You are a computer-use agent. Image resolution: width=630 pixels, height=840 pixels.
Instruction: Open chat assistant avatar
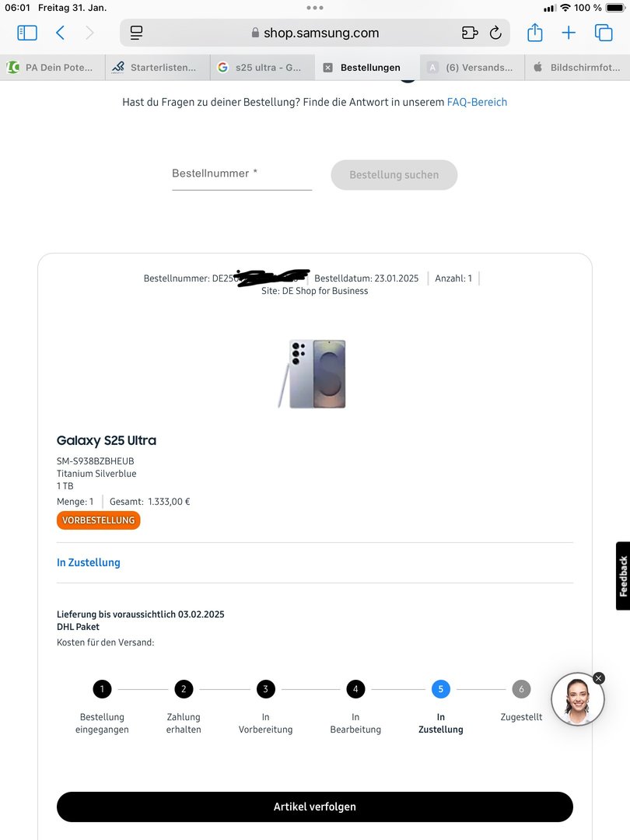pos(577,699)
